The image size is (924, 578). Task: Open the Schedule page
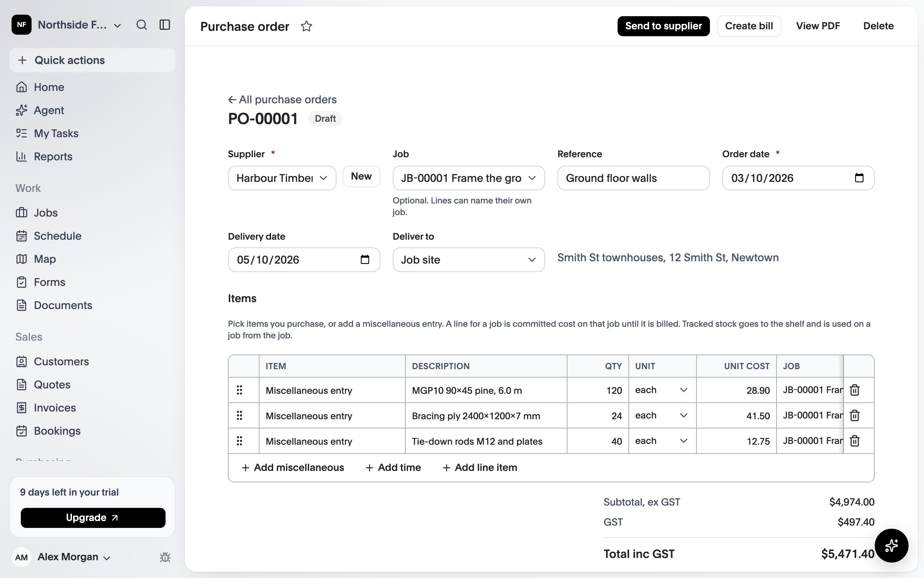coord(92,236)
